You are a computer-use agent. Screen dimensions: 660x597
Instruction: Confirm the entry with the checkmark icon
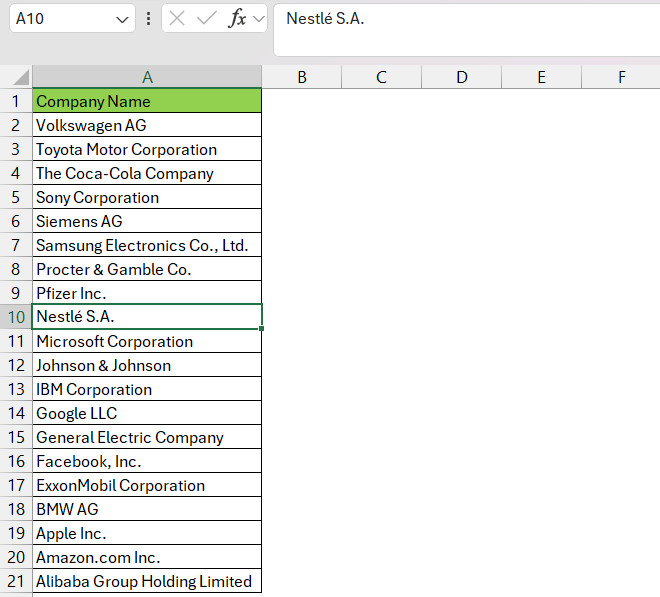tap(207, 19)
